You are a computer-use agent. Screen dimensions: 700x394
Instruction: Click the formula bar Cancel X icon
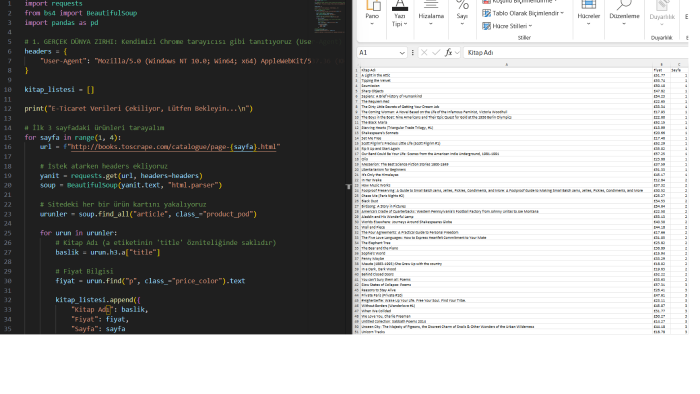click(x=424, y=53)
